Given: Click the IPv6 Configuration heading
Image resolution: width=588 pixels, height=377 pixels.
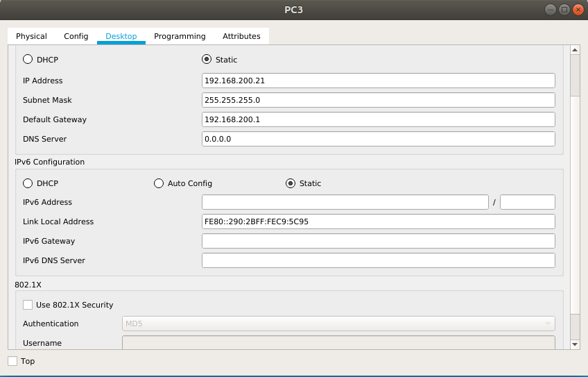Looking at the screenshot, I should [x=49, y=162].
